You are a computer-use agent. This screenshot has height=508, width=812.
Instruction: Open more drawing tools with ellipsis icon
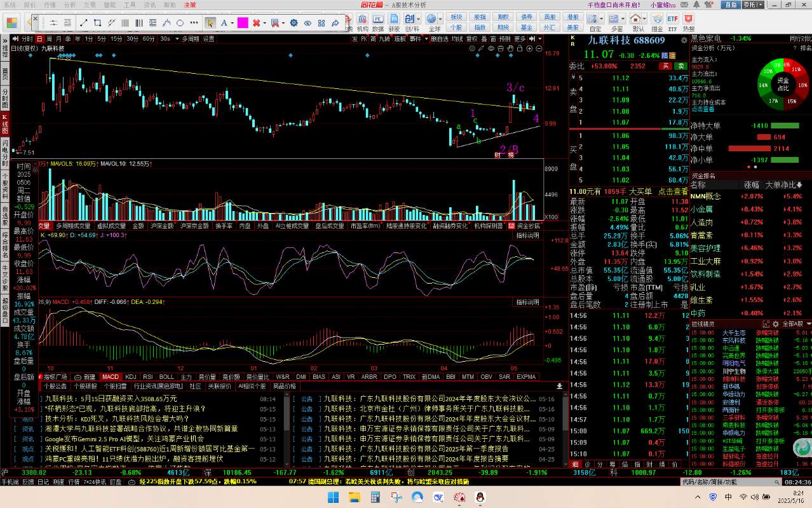pyautogui.click(x=194, y=23)
